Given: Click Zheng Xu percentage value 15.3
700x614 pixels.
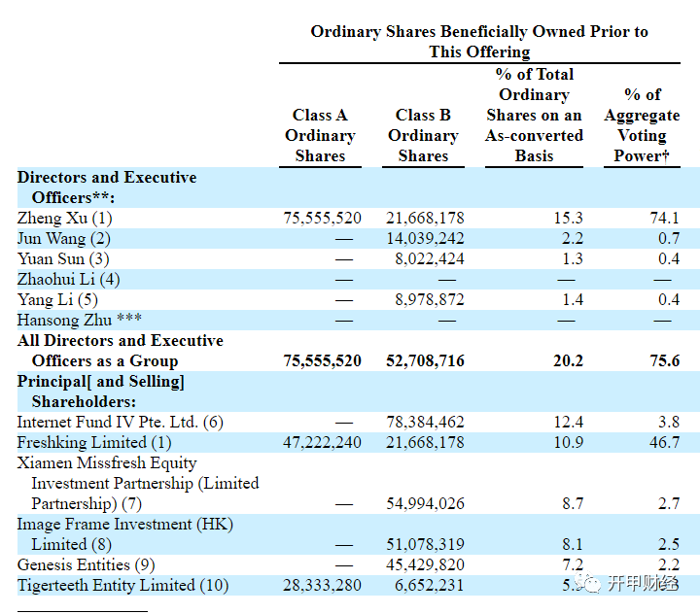Looking at the screenshot, I should tap(569, 219).
